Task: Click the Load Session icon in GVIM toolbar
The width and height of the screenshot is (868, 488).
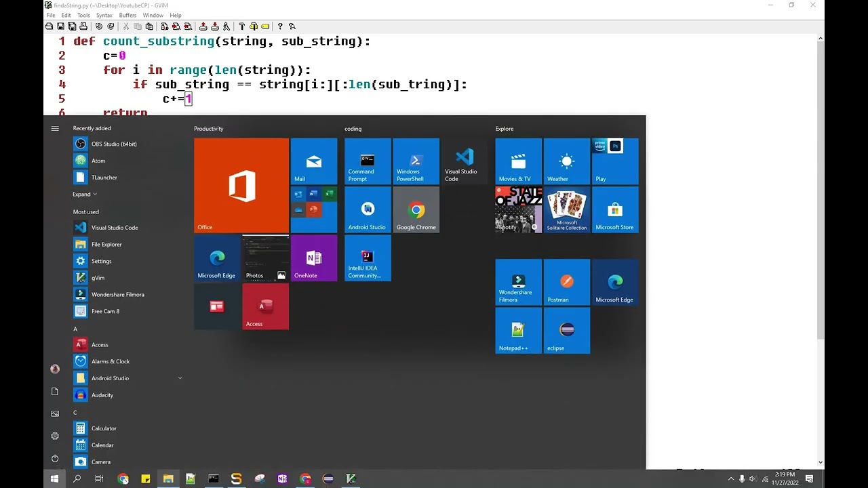Action: pyautogui.click(x=203, y=26)
